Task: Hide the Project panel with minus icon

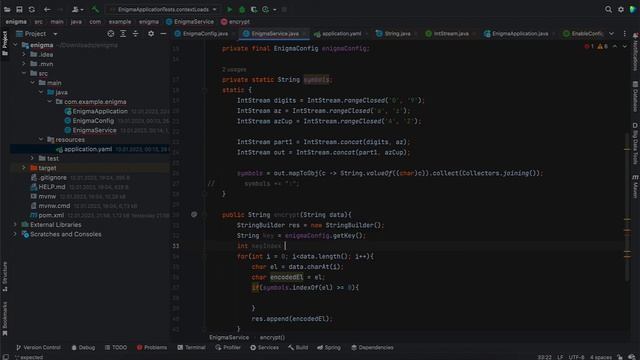Action: tap(163, 34)
